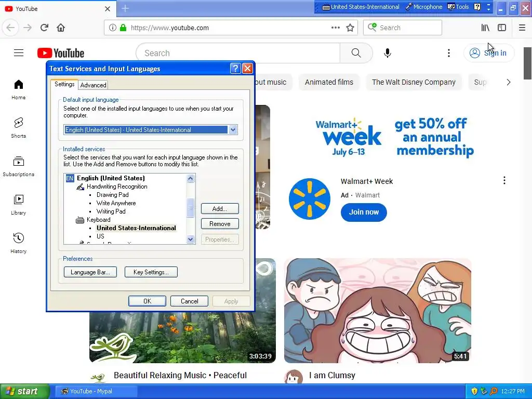Select English (United States) in installed services
The height and width of the screenshot is (399, 532).
pyautogui.click(x=111, y=178)
